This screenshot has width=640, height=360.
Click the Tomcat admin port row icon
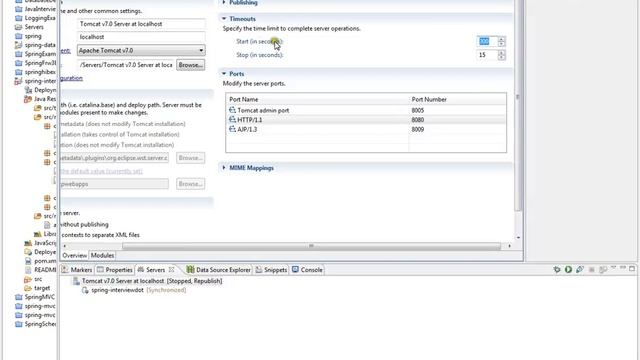[x=232, y=110]
